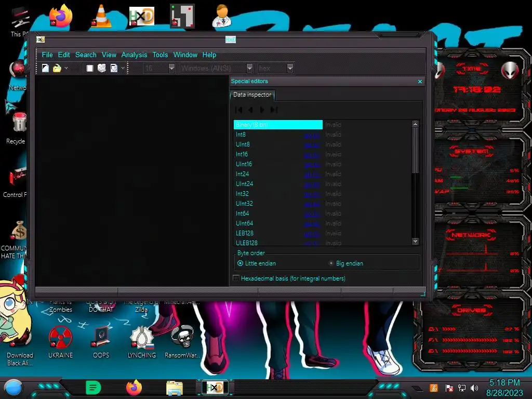Screen dimensions: 532x399
Task: Select the Int64 row in data inspector
Action: click(x=322, y=214)
